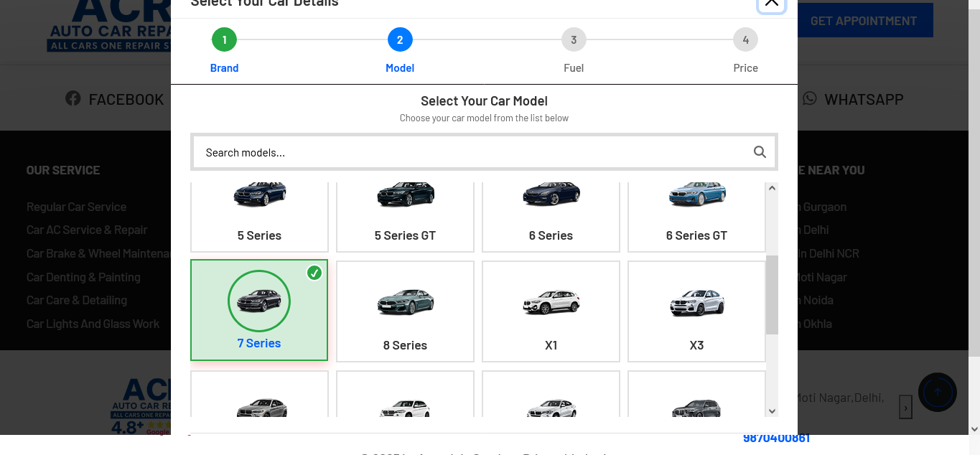This screenshot has height=455, width=980.
Task: Select the 8 Series car image
Action: (406, 302)
